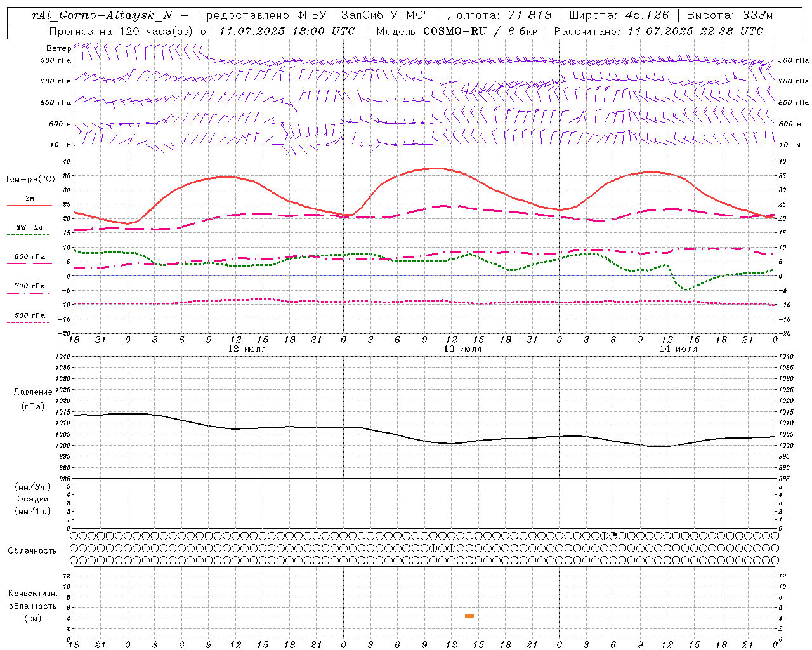The width and height of the screenshot is (812, 650).
Task: Click the 'Давление' pressure panel label
Action: 33,392
